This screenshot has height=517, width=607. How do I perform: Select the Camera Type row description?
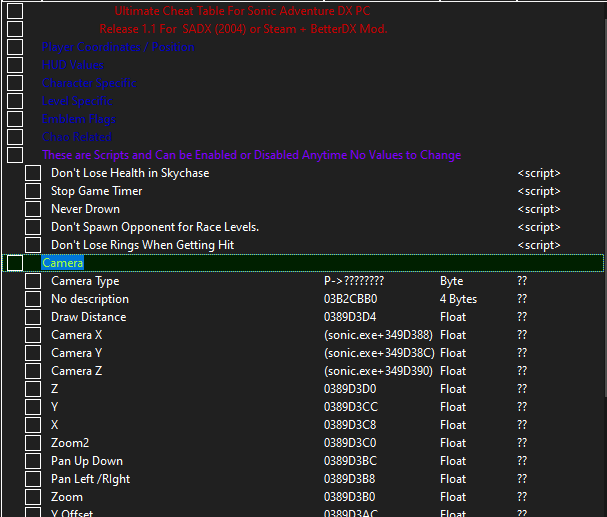tap(85, 281)
